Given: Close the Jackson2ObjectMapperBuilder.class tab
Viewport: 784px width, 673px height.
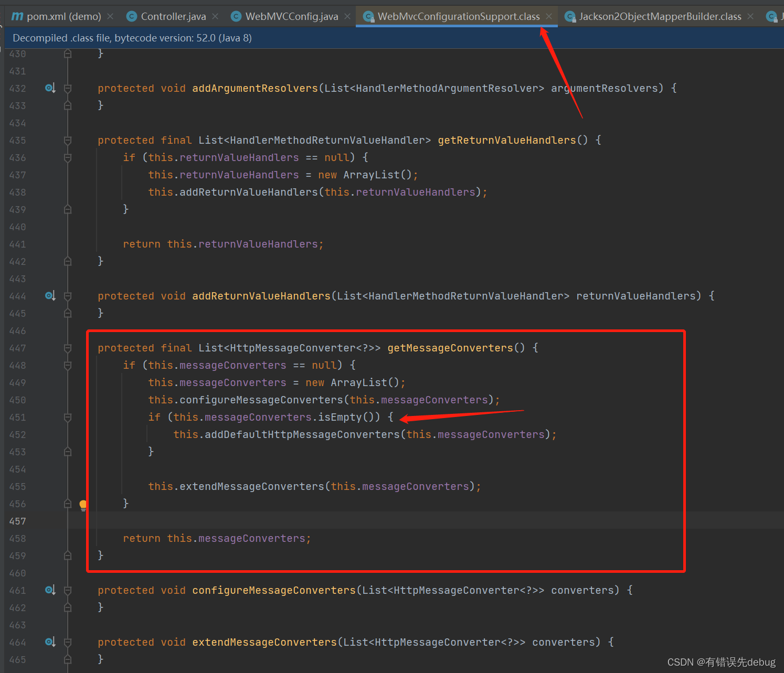Looking at the screenshot, I should 750,16.
